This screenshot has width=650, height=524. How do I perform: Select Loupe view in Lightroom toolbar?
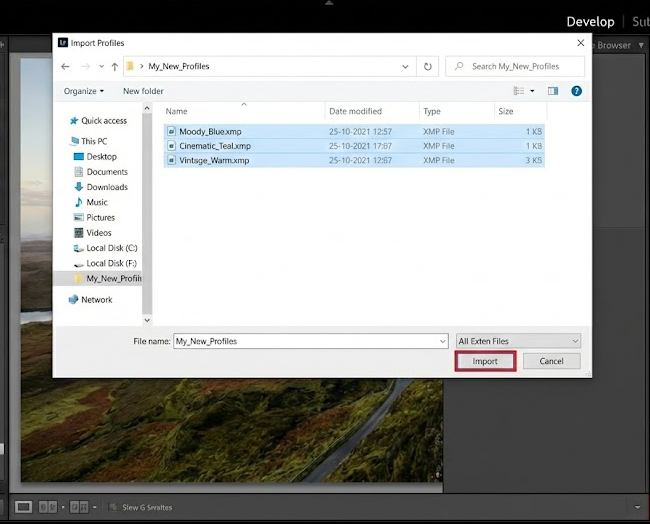click(x=24, y=507)
